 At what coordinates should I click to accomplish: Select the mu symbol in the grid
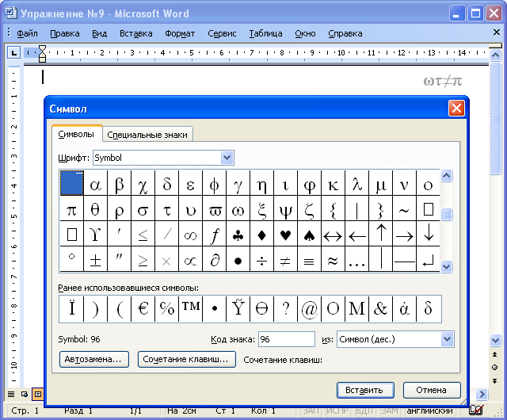pos(381,183)
